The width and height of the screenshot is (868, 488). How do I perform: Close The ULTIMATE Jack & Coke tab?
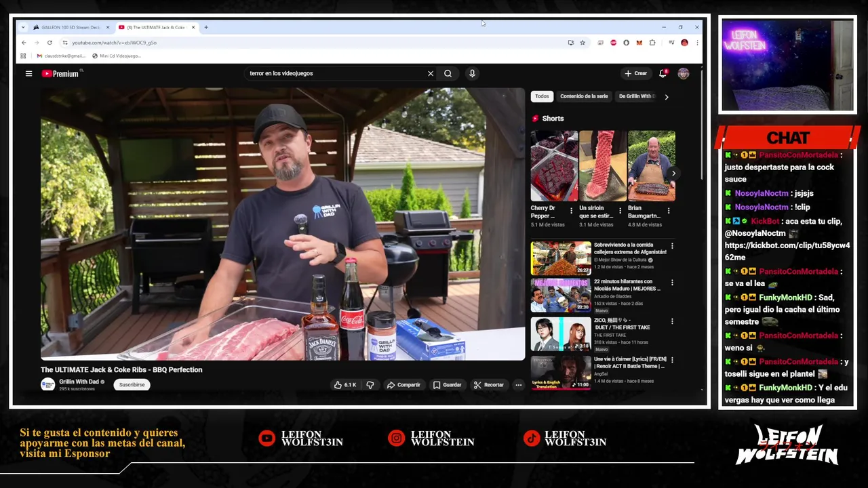point(193,27)
